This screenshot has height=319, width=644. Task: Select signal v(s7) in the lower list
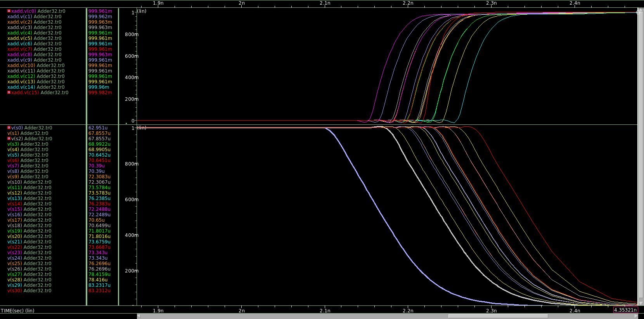click(x=28, y=166)
